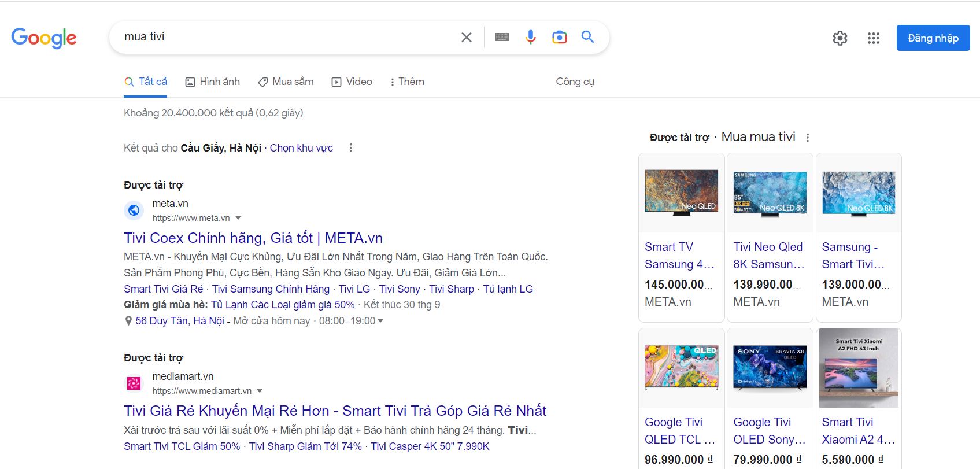
Task: Switch to Hình ảnh tab
Action: tap(212, 82)
